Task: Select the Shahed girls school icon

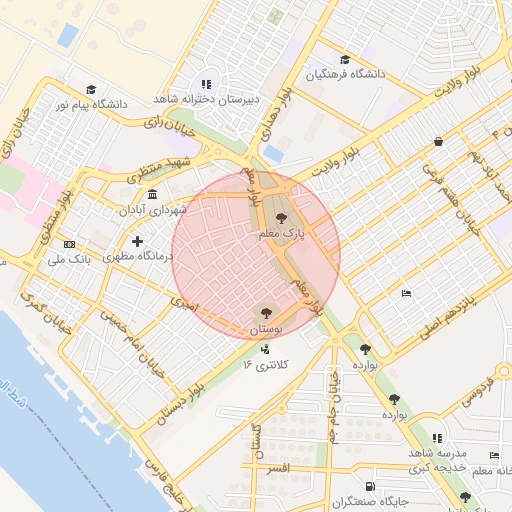Action: 207,84
